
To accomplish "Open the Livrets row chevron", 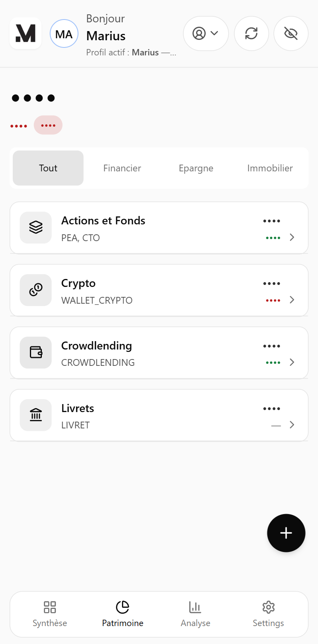I will coord(292,425).
